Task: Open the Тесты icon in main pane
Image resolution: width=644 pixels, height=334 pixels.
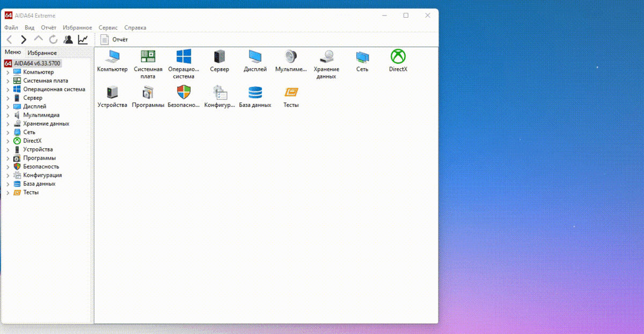Action: tap(291, 92)
